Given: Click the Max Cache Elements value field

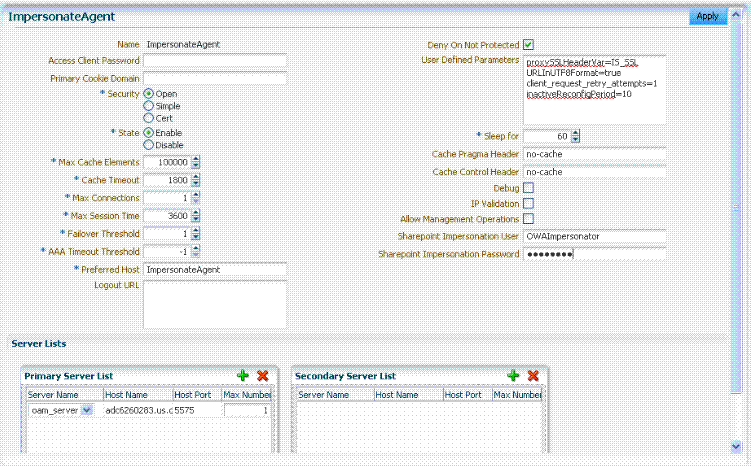Looking at the screenshot, I should tap(167, 162).
